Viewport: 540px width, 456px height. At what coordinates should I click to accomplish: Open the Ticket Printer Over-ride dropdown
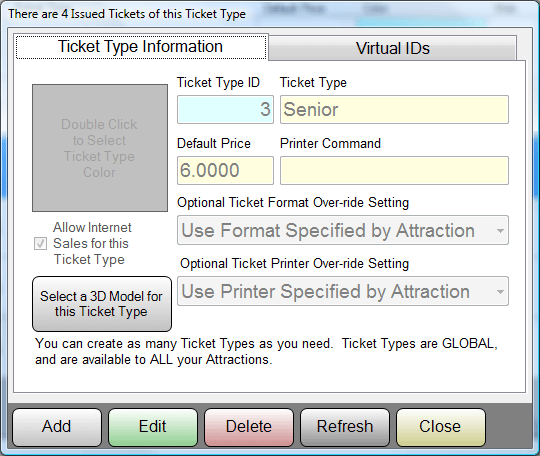(343, 291)
